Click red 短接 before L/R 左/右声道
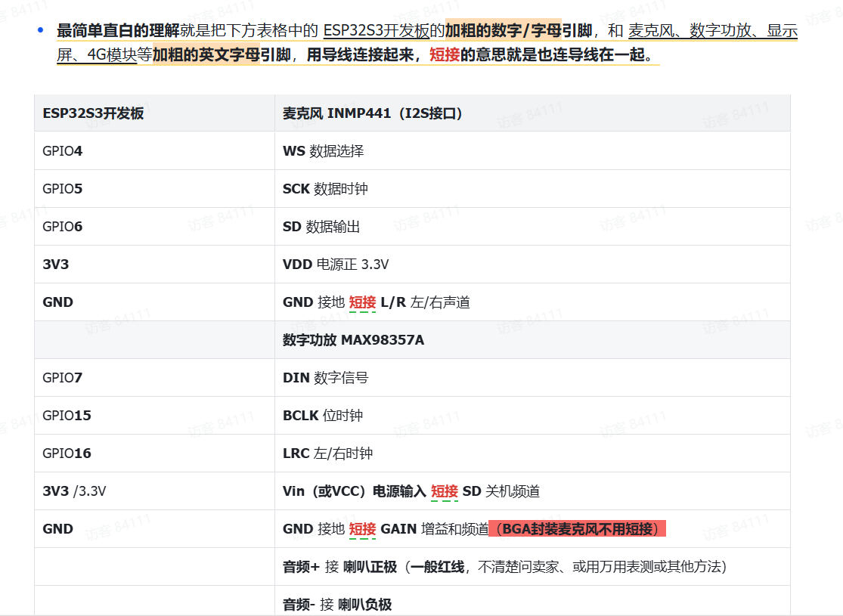 [x=362, y=302]
